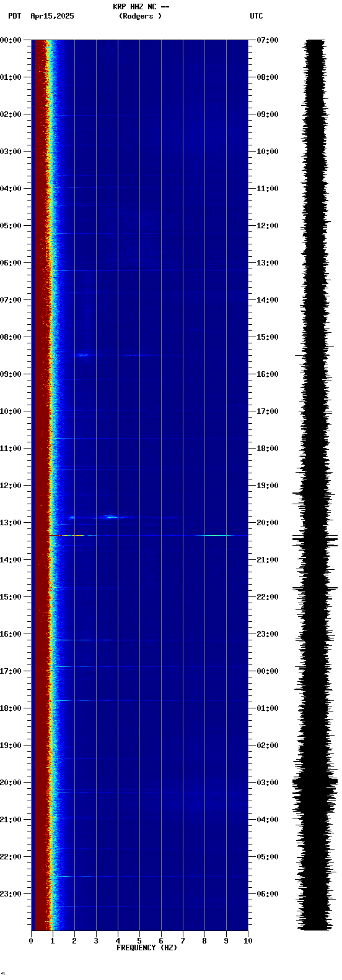Click the 'FREQUENCY (HZ)' axis label
This screenshot has height=980, width=342.
tap(147, 948)
